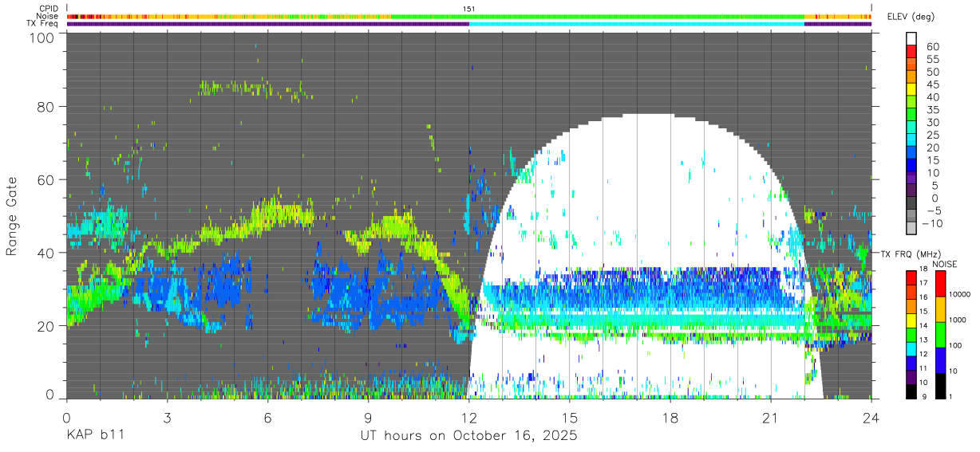This screenshot has width=980, height=452.
Task: Pick the blue 10–100 NOISE swatch
Action: (939, 360)
